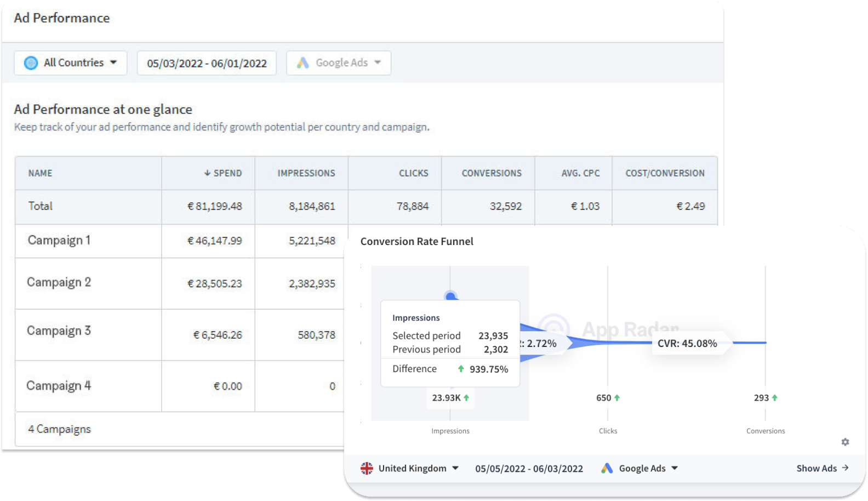Select the Campaign 2 row
Viewport: 868px width, 501px height.
pyautogui.click(x=59, y=282)
